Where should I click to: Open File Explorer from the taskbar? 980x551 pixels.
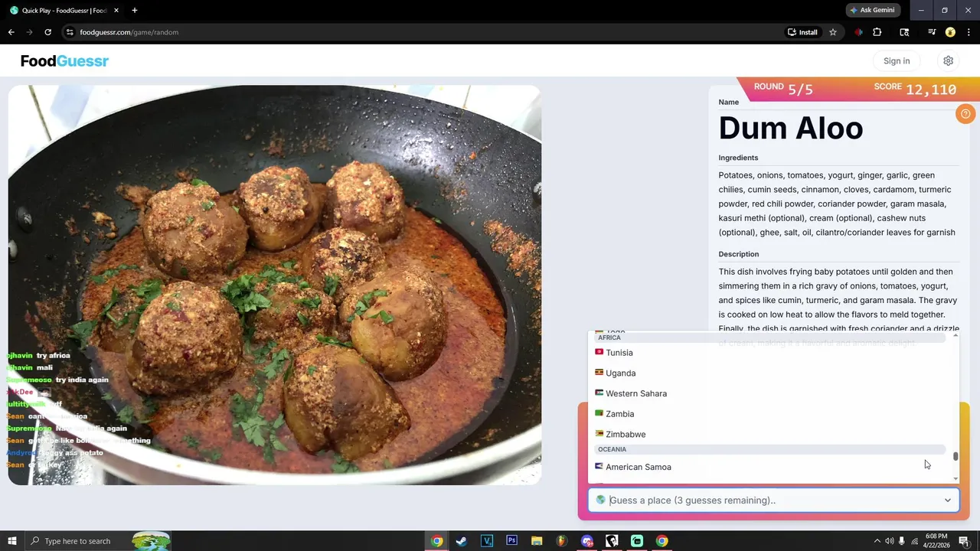click(537, 541)
